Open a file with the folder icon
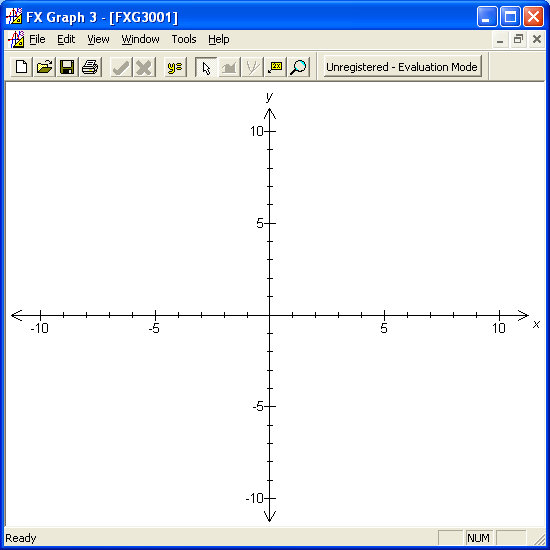This screenshot has height=550, width=550. [45, 67]
